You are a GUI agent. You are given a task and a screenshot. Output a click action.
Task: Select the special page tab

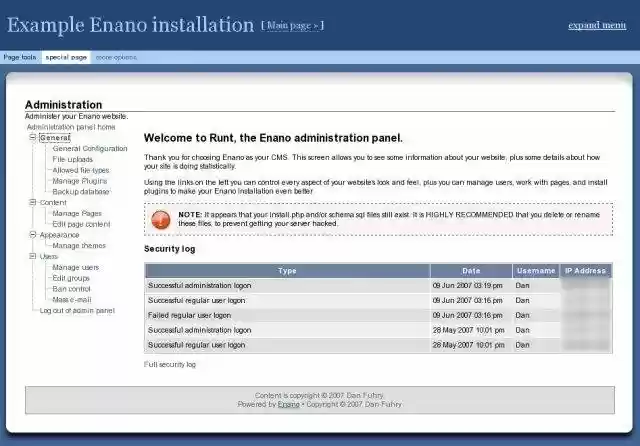click(66, 58)
